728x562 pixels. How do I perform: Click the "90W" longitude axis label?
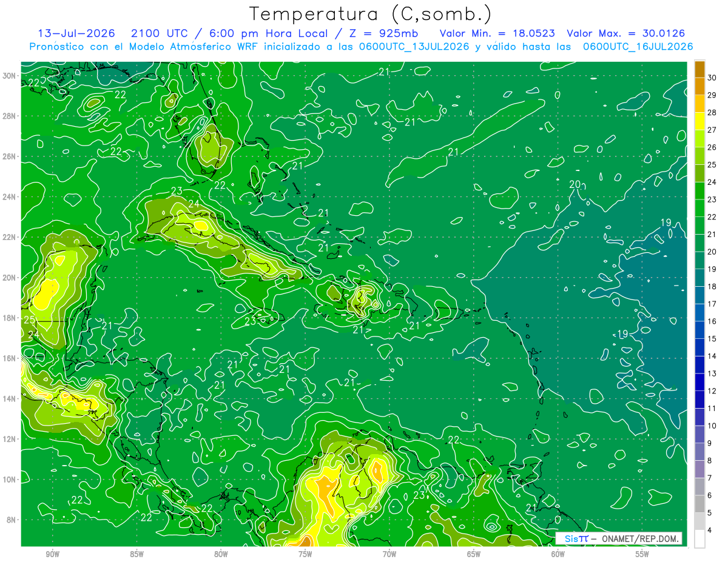tap(52, 554)
